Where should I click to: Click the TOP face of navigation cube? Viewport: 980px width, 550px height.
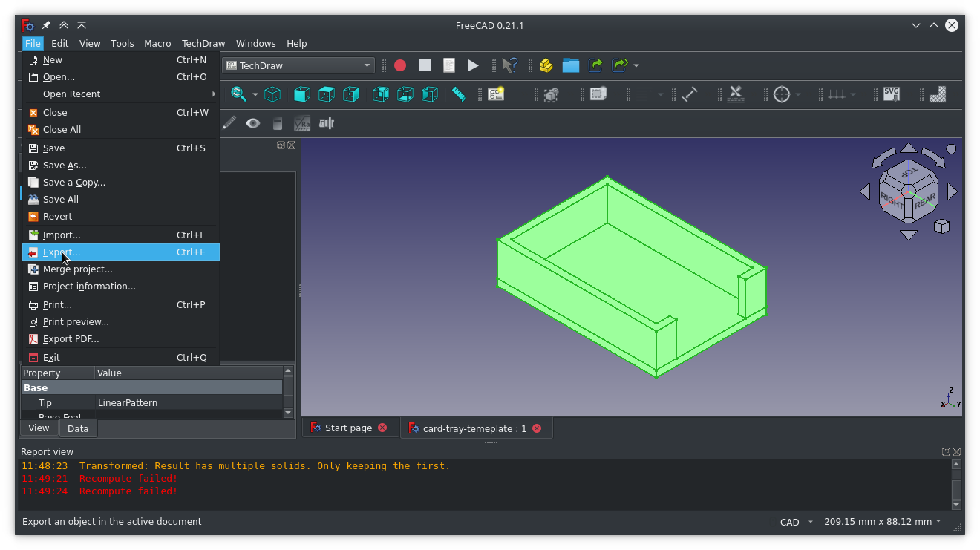coord(909,173)
